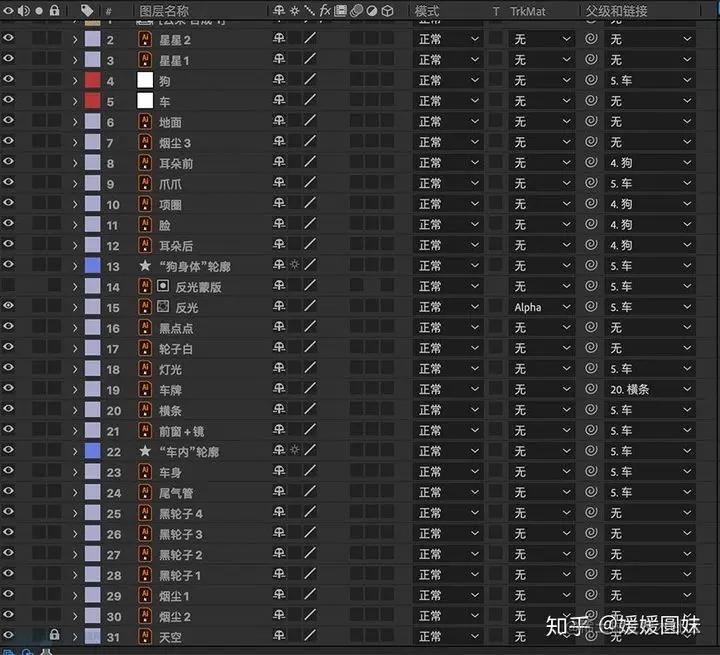Screen dimensions: 720x655
Task: Hide the 星星 1 layer
Action: point(8,58)
